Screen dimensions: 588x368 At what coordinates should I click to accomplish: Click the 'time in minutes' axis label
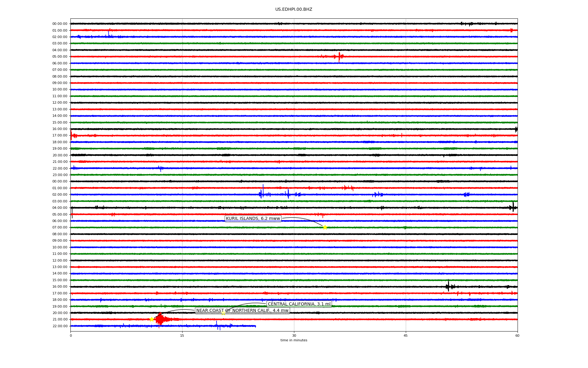click(294, 340)
